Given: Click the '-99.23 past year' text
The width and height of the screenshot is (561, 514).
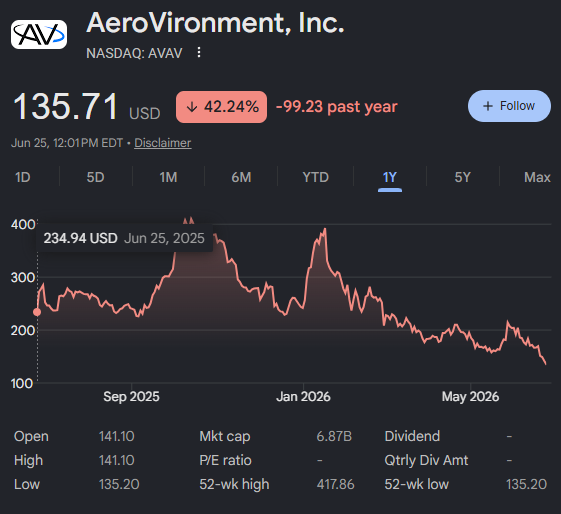Looking at the screenshot, I should coord(337,107).
